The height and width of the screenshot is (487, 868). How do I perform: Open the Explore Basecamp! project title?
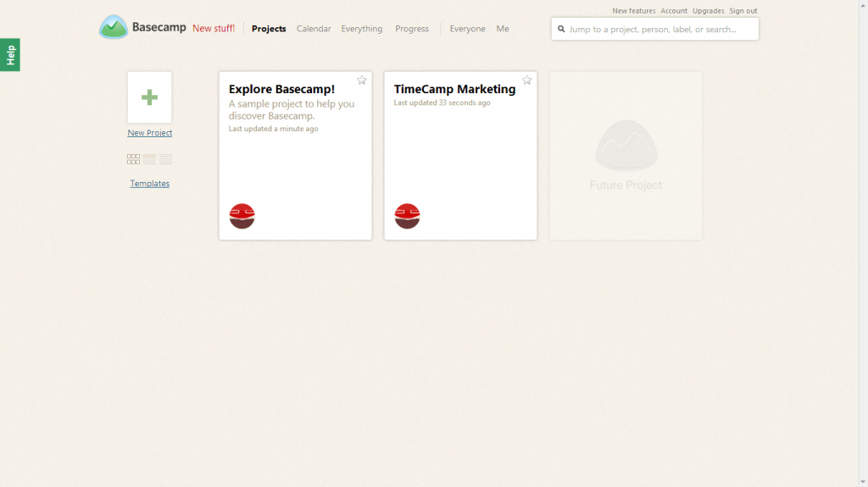pyautogui.click(x=281, y=89)
